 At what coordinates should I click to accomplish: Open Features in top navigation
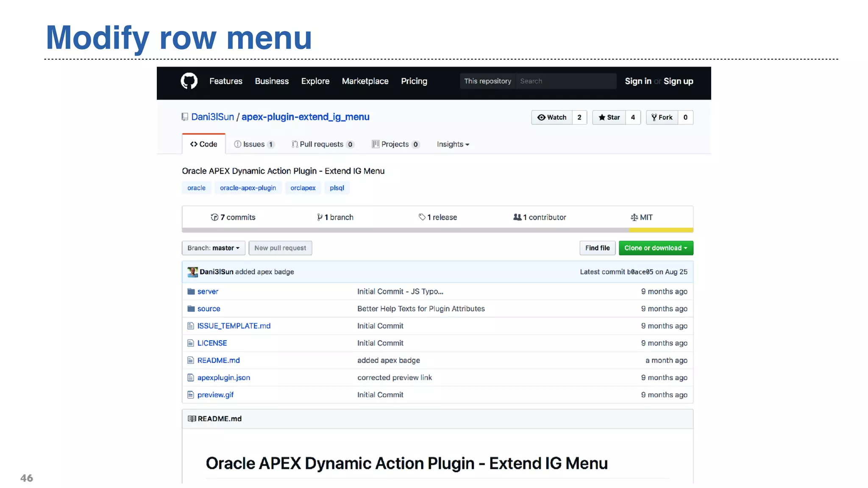tap(226, 81)
